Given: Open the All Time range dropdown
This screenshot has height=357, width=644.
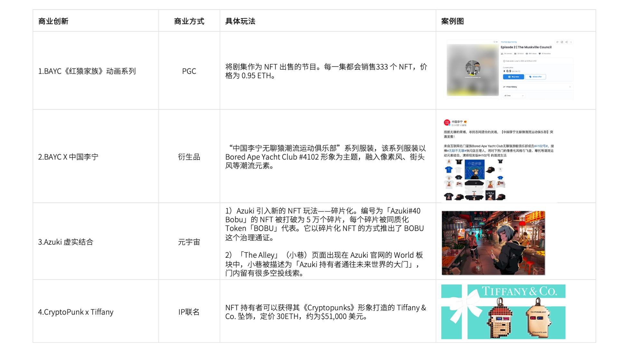Looking at the screenshot, I should (x=514, y=96).
